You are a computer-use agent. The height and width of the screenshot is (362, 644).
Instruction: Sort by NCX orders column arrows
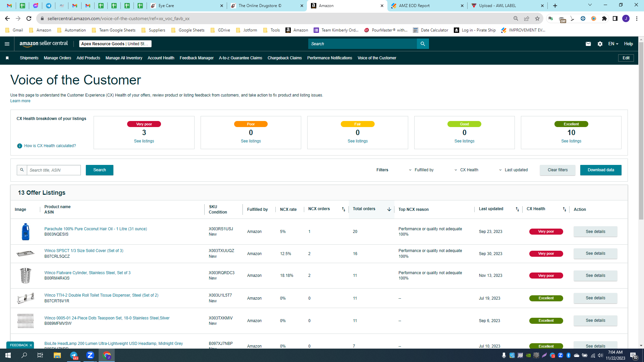click(x=343, y=209)
